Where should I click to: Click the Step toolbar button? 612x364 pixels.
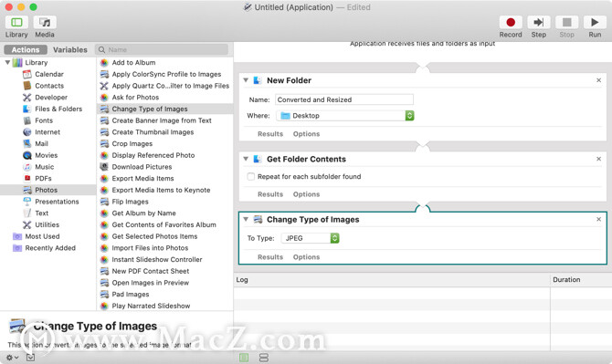[539, 23]
